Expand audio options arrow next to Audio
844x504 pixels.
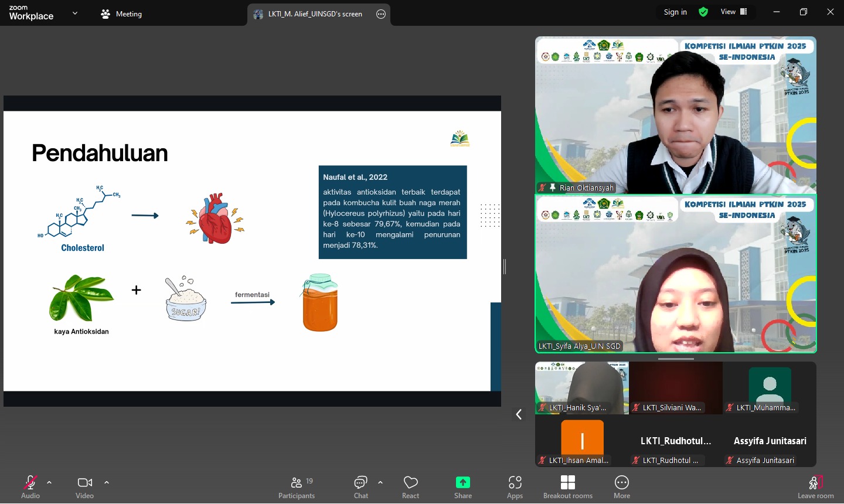point(49,482)
